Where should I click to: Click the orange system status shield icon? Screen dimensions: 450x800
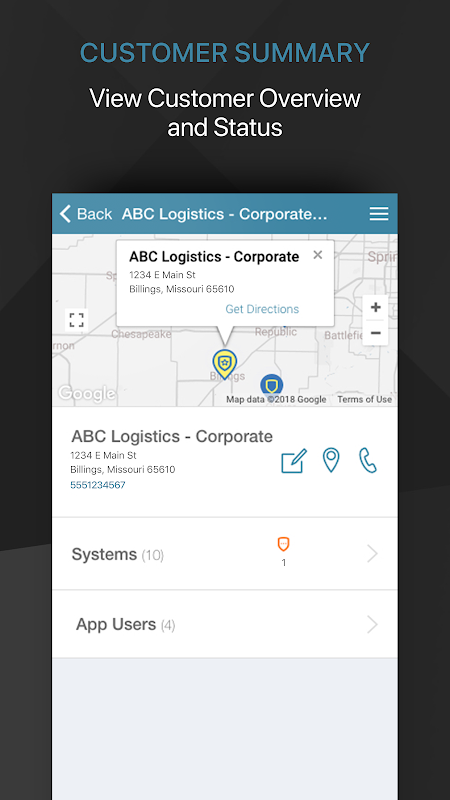click(284, 544)
